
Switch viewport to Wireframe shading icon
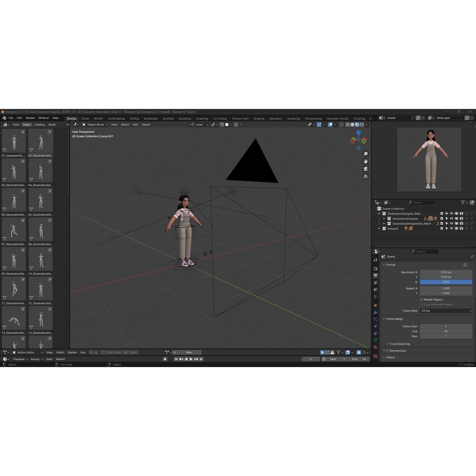tap(347, 125)
